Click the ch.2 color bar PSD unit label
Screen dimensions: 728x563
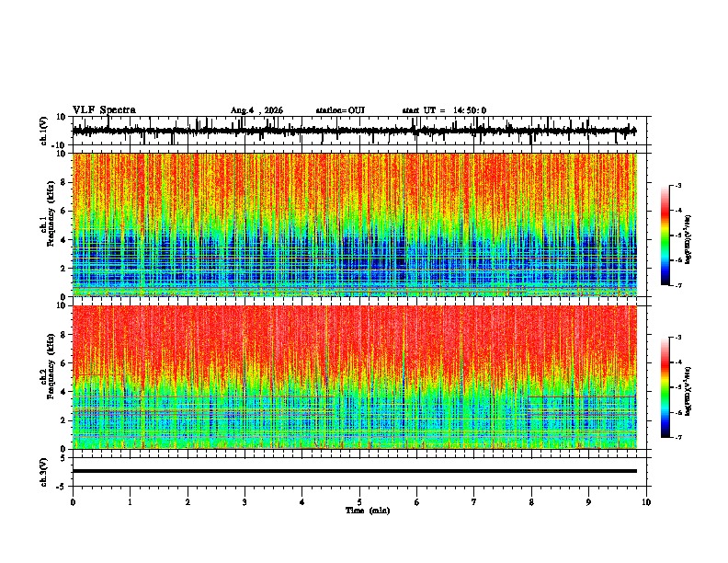[x=688, y=391]
